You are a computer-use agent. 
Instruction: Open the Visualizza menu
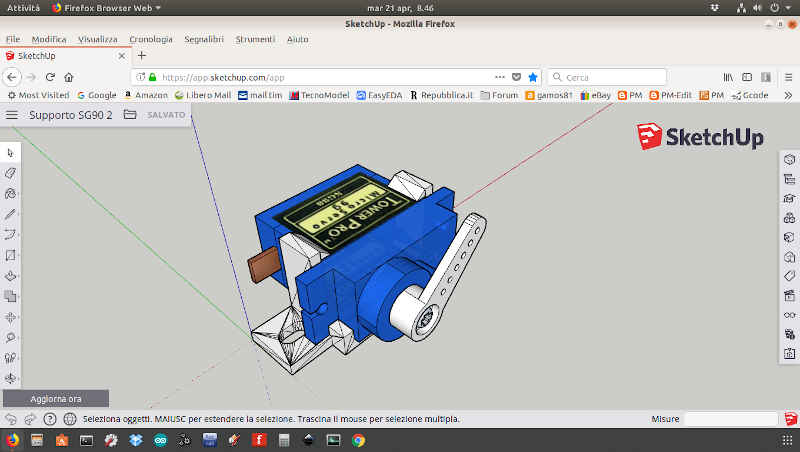click(97, 39)
